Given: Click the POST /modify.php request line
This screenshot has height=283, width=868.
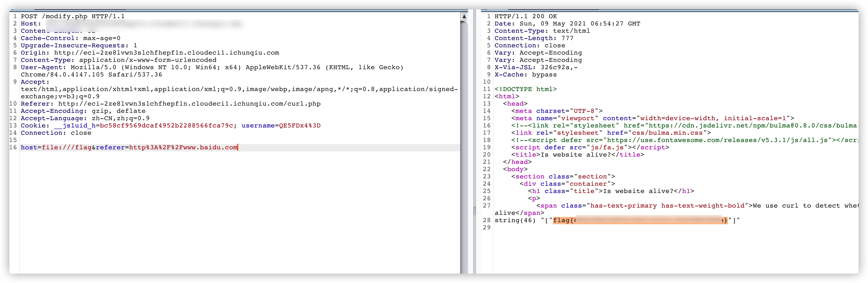Looking at the screenshot, I should coord(72,16).
